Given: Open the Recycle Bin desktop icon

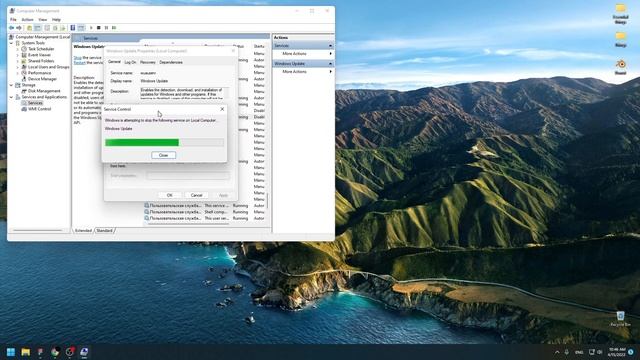Looking at the screenshot, I should [620, 318].
